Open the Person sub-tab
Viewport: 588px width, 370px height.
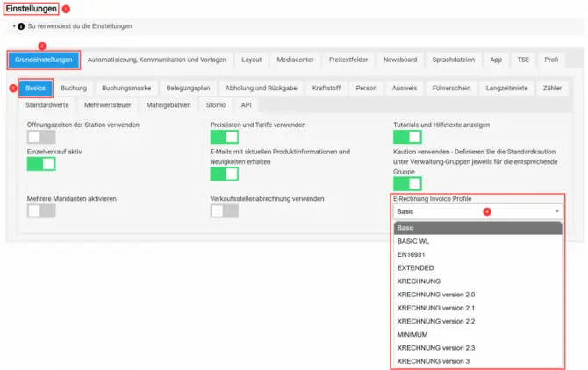point(366,89)
